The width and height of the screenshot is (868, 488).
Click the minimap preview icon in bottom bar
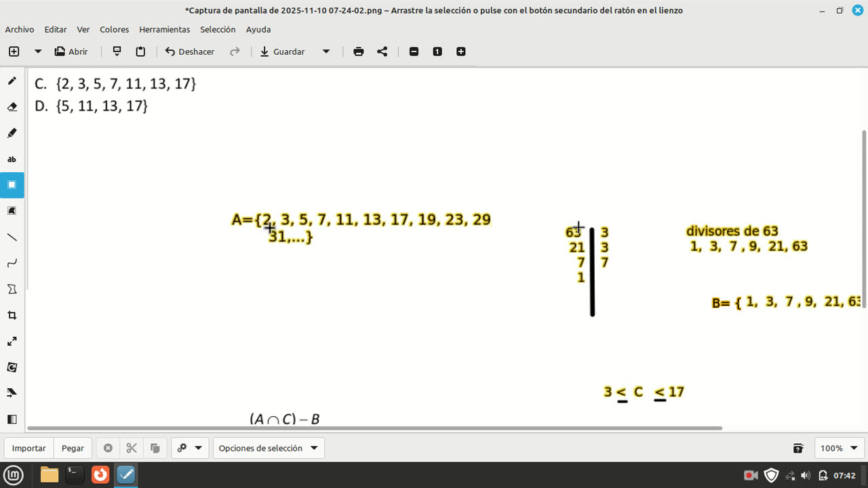tap(798, 448)
